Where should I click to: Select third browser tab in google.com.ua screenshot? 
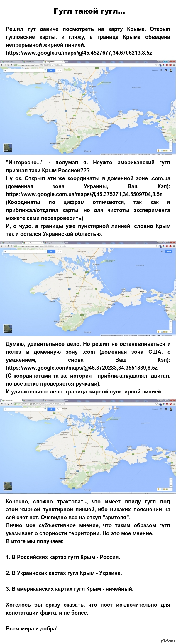pyautogui.click(x=53, y=243)
